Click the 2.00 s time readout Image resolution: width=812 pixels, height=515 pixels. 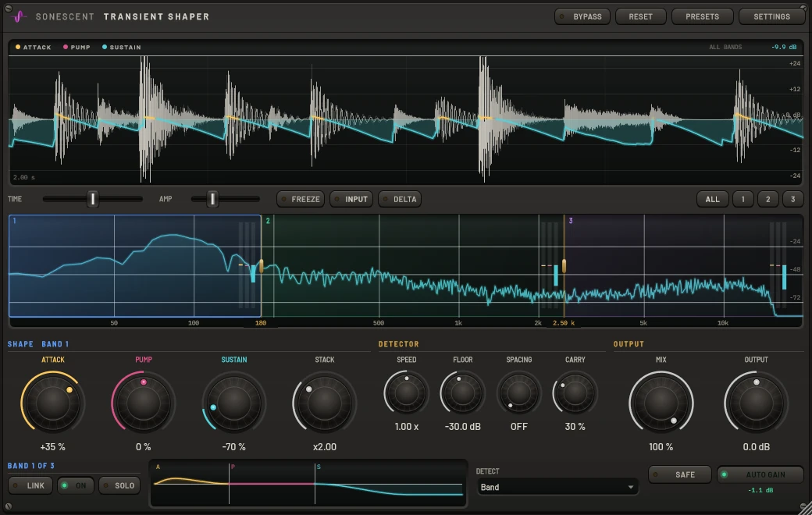pyautogui.click(x=24, y=178)
